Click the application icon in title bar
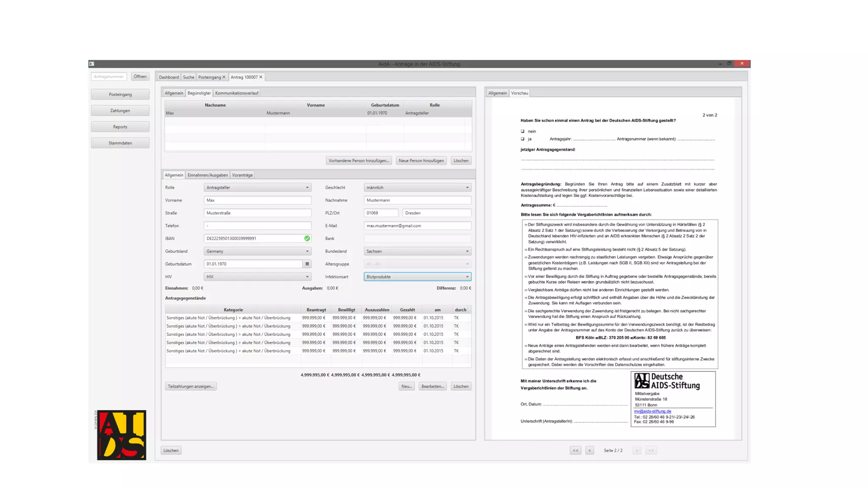The width and height of the screenshot is (868, 488). [92, 64]
